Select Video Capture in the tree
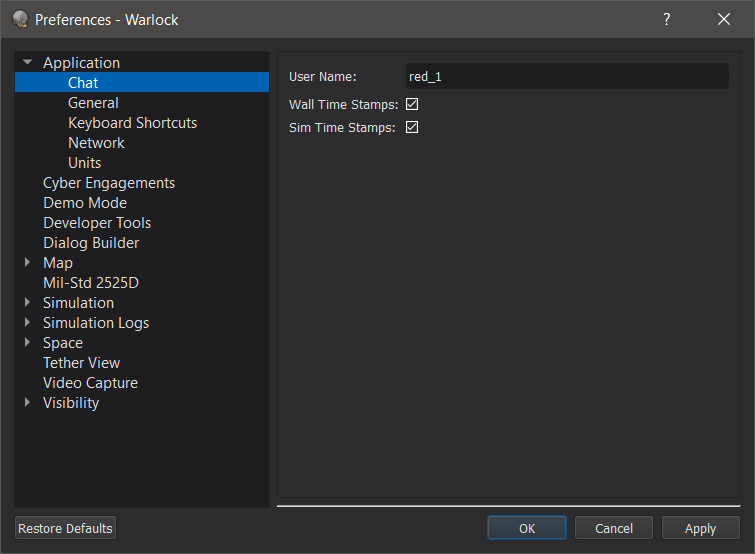 (90, 383)
